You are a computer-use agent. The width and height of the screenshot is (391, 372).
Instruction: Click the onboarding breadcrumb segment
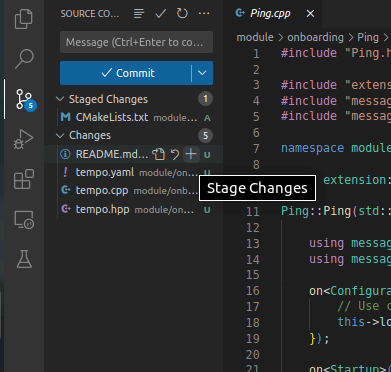[x=315, y=37]
